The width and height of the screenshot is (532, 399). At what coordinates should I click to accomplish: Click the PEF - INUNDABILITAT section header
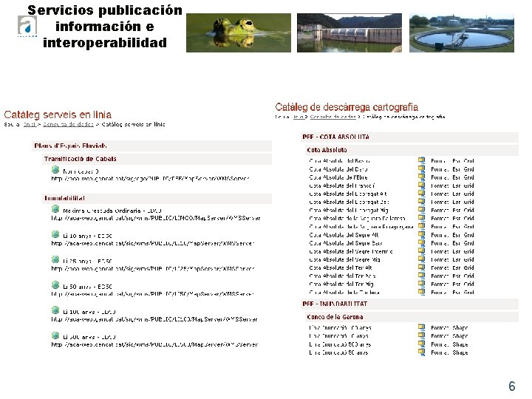click(409, 304)
